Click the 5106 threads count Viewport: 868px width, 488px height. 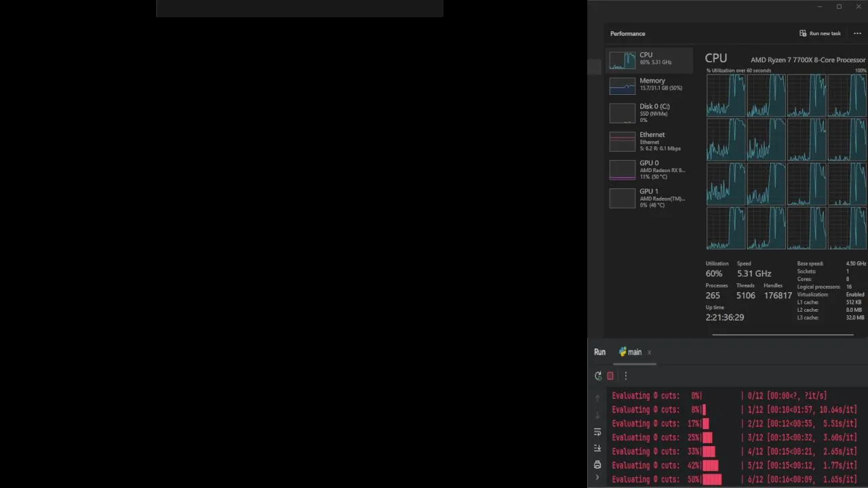tap(746, 296)
